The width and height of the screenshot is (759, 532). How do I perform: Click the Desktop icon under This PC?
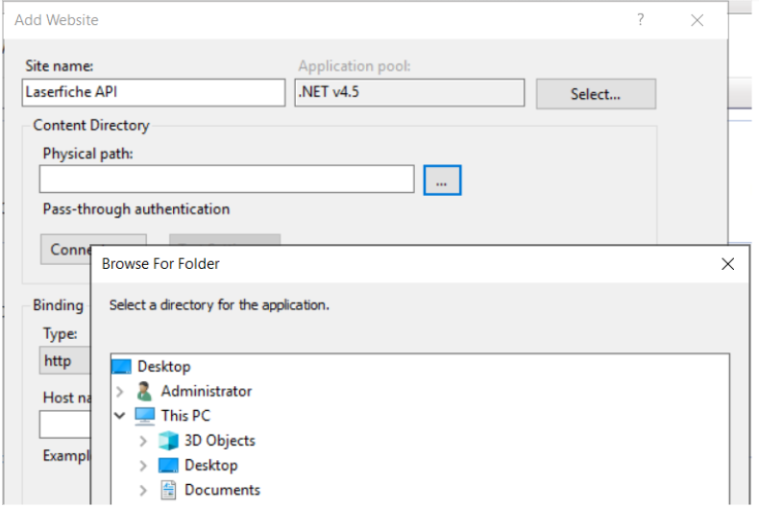coord(168,465)
